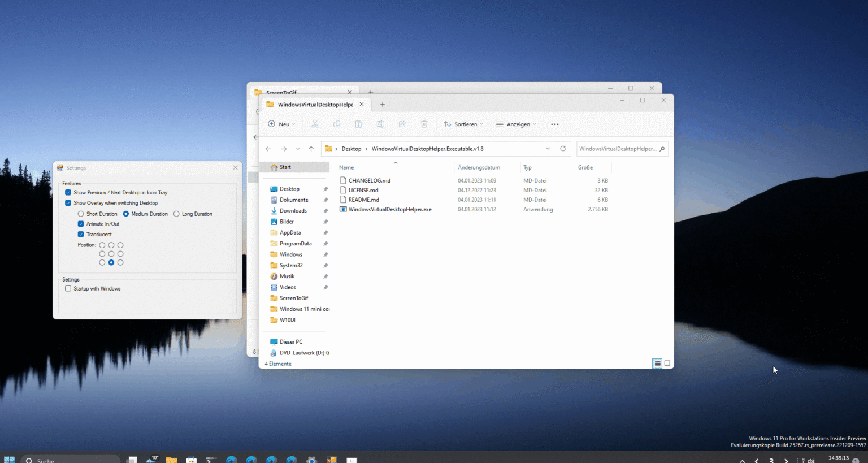Image resolution: width=868 pixels, height=463 pixels.
Task: Switch to details view using the bottom-right icon
Action: [657, 364]
